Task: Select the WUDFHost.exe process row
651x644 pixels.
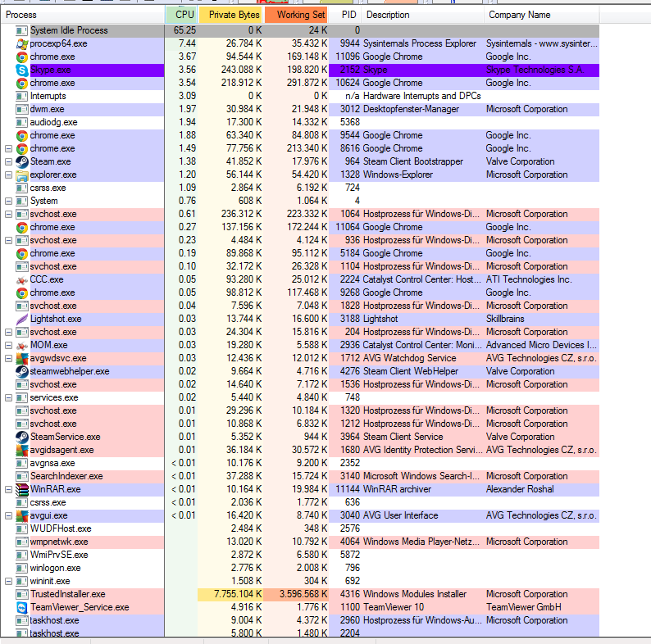Action: pyautogui.click(x=300, y=528)
